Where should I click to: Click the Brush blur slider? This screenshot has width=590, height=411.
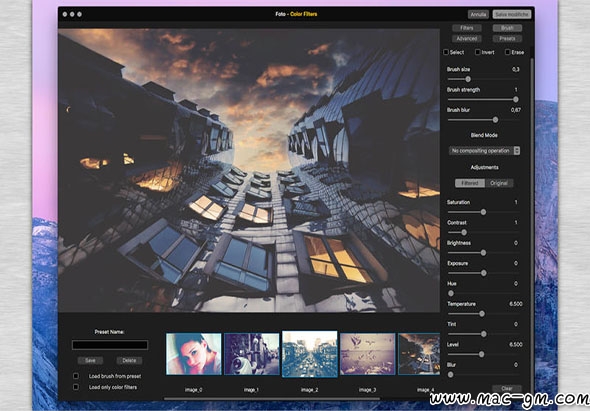tap(484, 120)
